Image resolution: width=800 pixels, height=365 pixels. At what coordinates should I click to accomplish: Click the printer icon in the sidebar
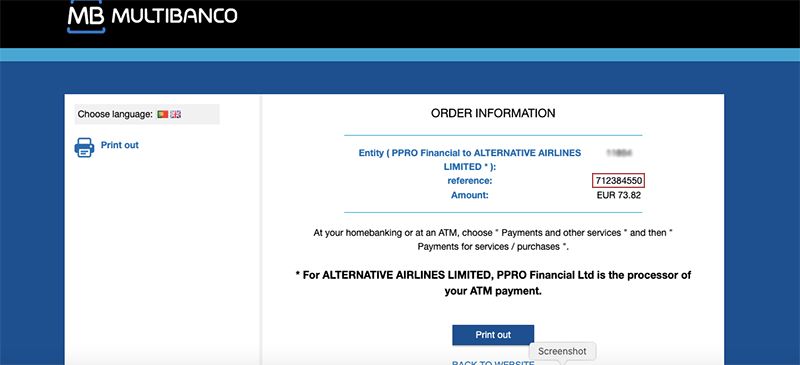(x=84, y=147)
